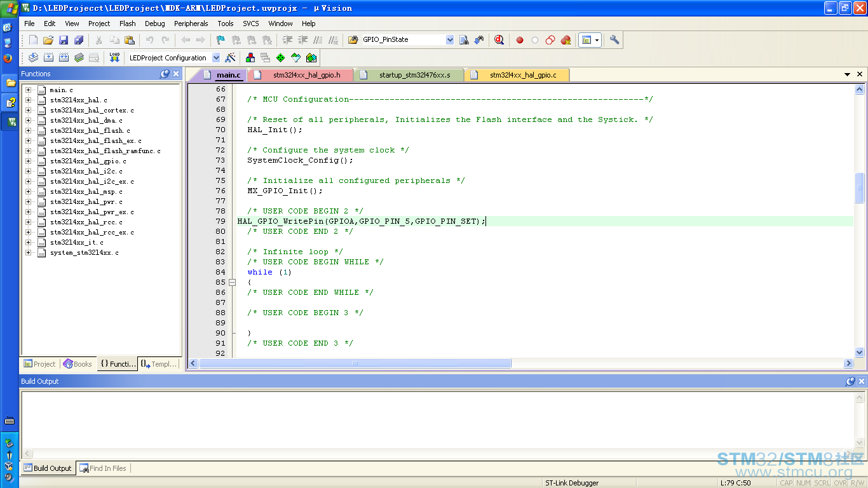Switch to the startup_stm32l476xx.s editor tab

coord(410,75)
